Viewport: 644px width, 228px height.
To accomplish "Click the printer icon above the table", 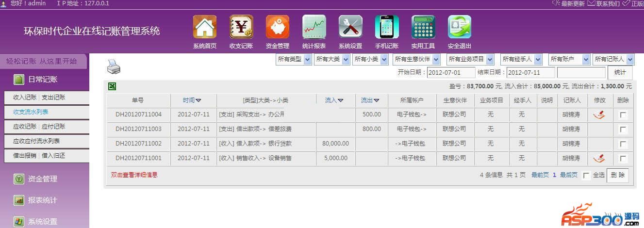I will 114,66.
